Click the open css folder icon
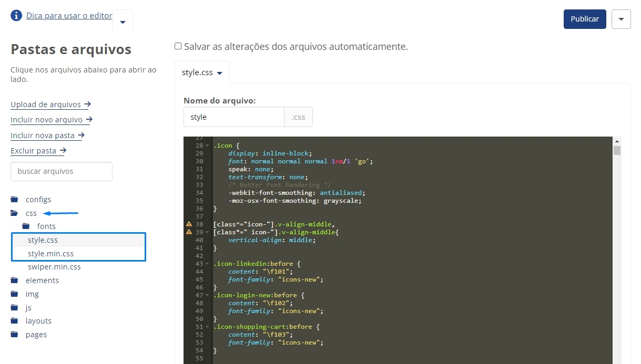The height and width of the screenshot is (364, 641). point(14,214)
